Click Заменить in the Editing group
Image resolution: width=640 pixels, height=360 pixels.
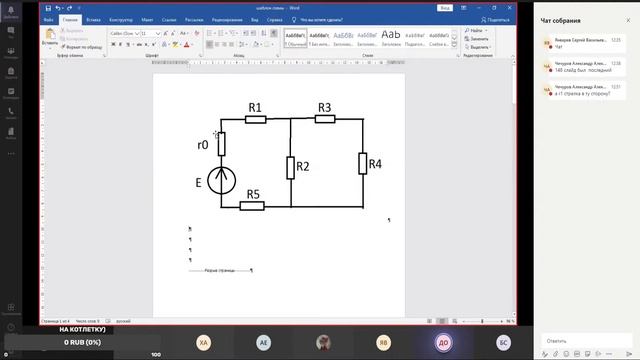[477, 39]
